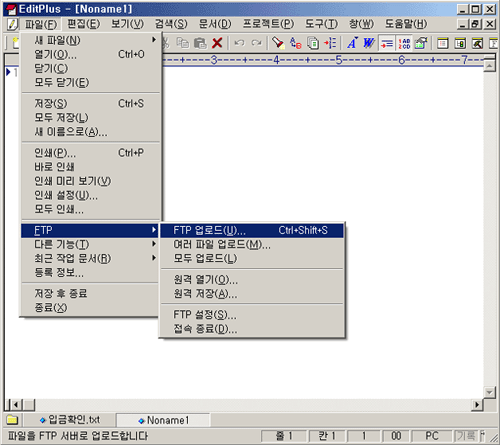Click the Copy toolbar icon
This screenshot has height=445, width=500.
182,43
